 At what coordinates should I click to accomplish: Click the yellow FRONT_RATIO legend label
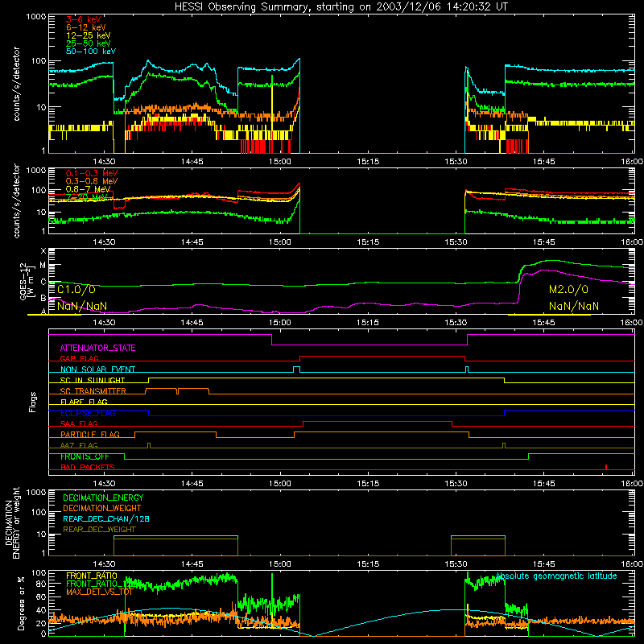pos(92,576)
